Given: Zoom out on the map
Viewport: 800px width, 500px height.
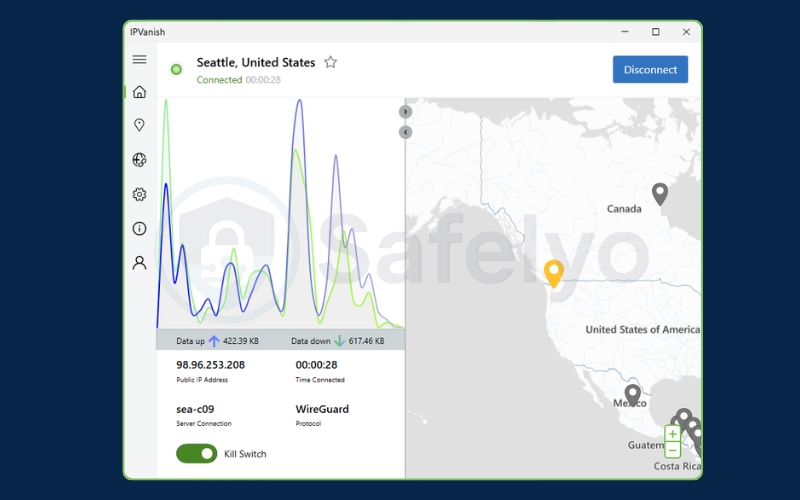Looking at the screenshot, I should [x=672, y=451].
